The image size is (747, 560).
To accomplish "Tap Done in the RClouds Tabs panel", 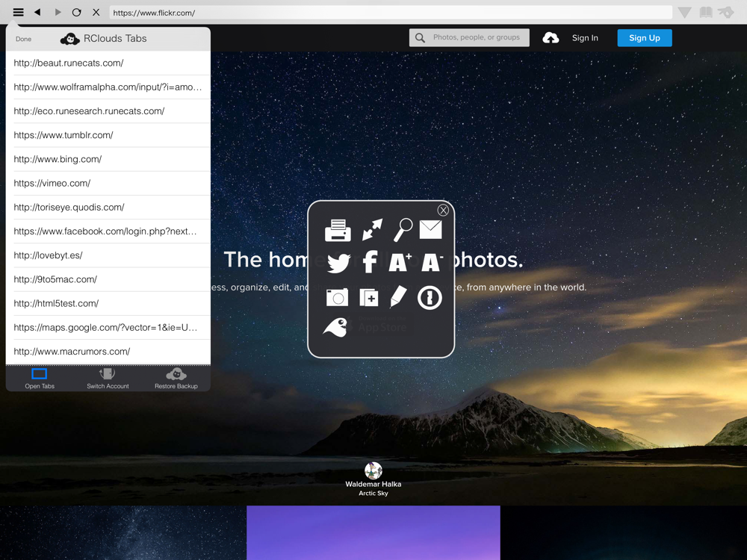I will (x=23, y=39).
